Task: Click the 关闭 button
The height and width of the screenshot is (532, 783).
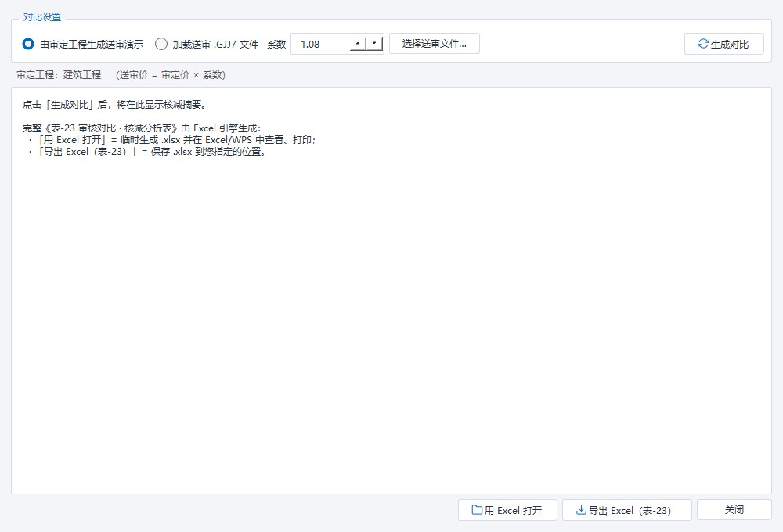Action: 734,510
